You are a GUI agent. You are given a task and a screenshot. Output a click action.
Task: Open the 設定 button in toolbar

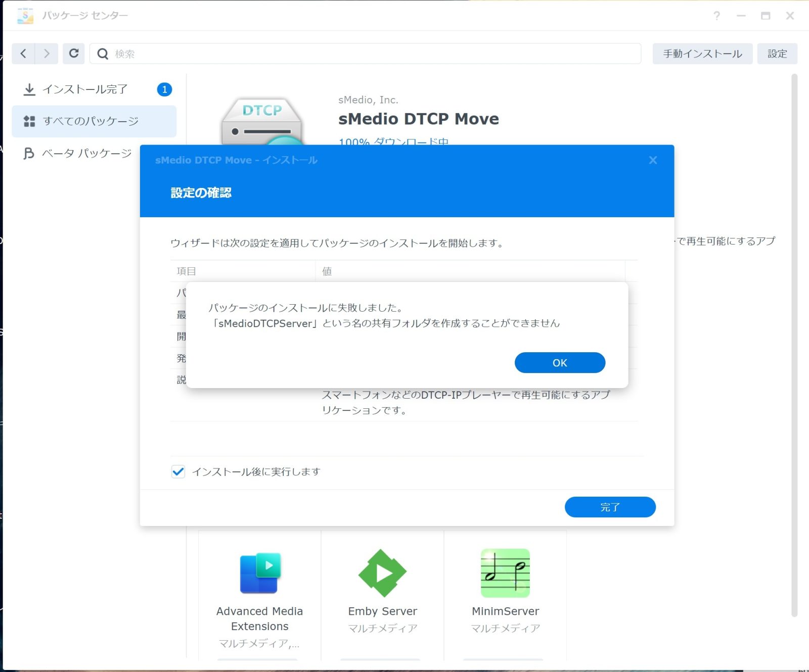coord(777,54)
